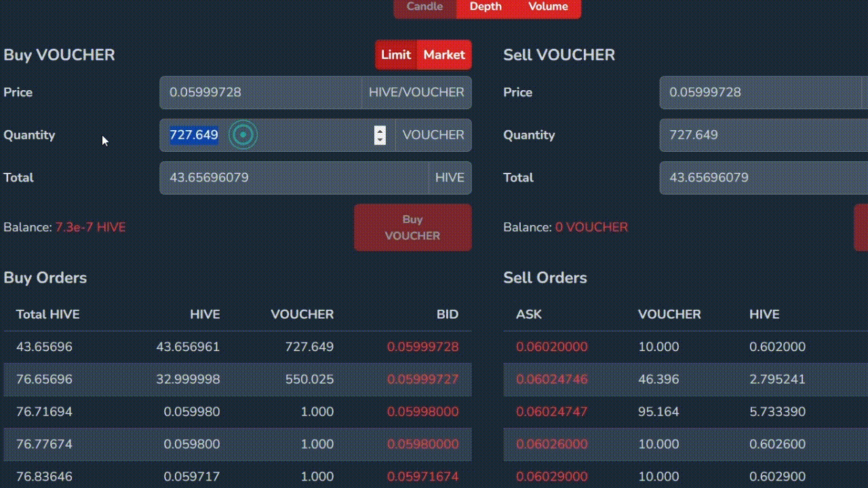The image size is (868, 488).
Task: Select bid 0.05998000 in Buy Orders
Action: point(422,412)
